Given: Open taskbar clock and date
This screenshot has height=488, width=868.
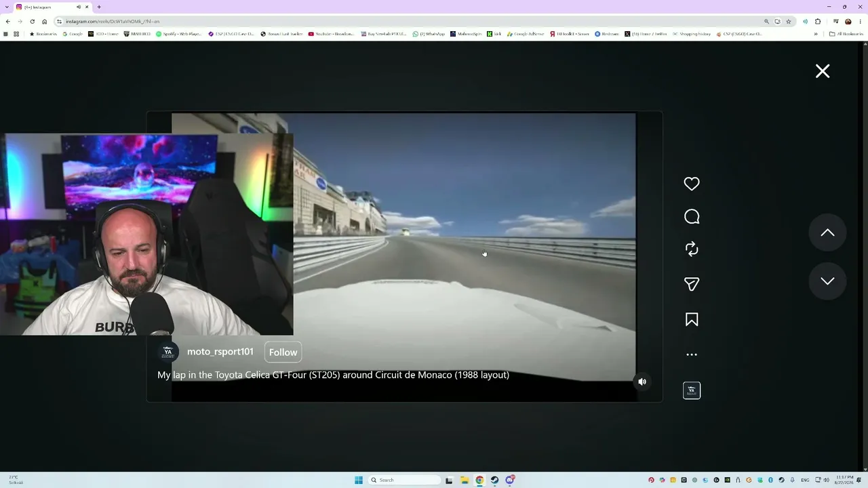Looking at the screenshot, I should tap(844, 480).
